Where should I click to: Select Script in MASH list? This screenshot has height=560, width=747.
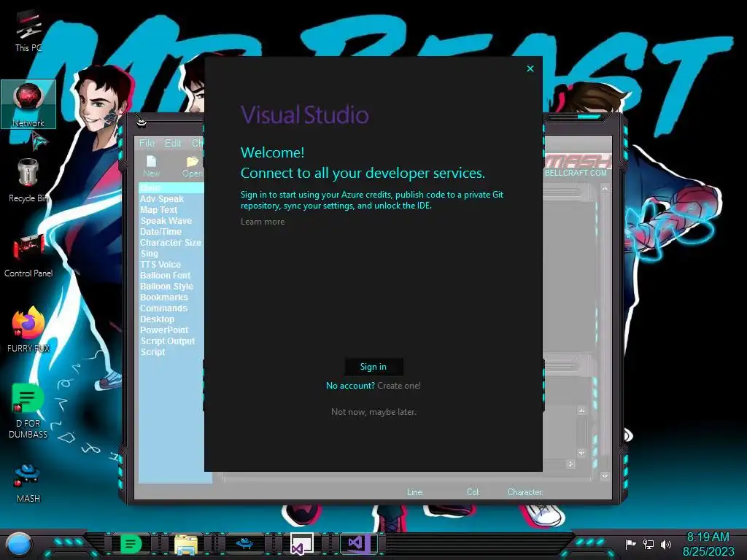tap(153, 352)
